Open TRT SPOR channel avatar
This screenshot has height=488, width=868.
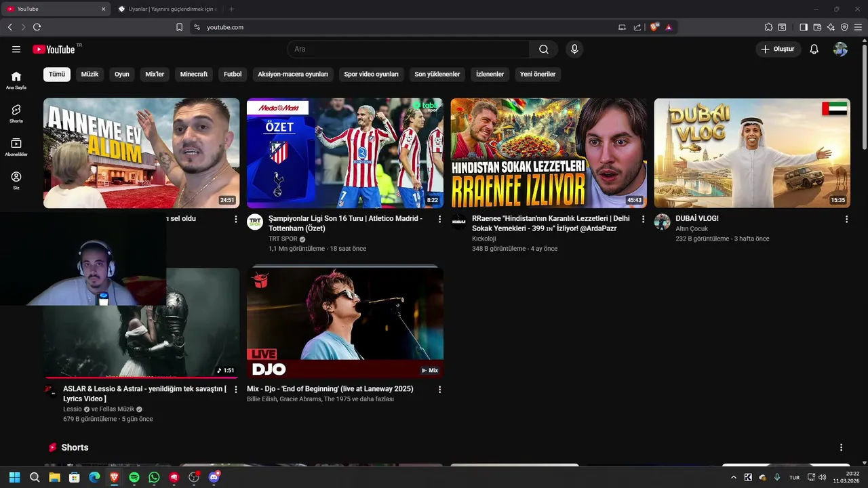tap(255, 222)
